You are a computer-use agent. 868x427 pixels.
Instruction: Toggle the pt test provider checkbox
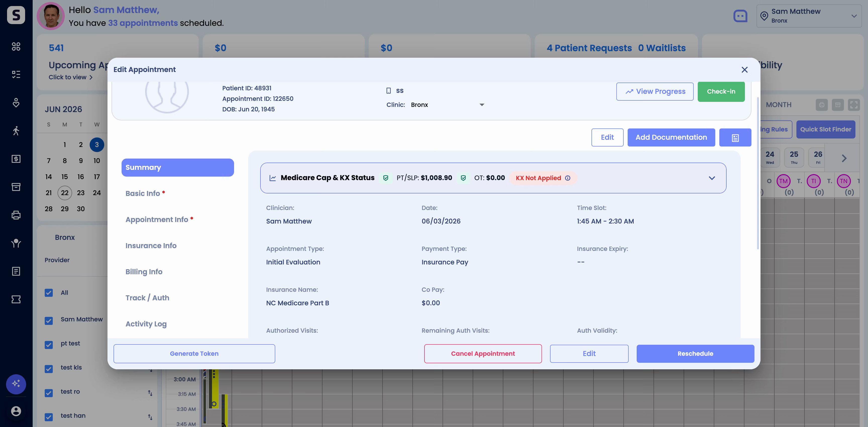(49, 345)
